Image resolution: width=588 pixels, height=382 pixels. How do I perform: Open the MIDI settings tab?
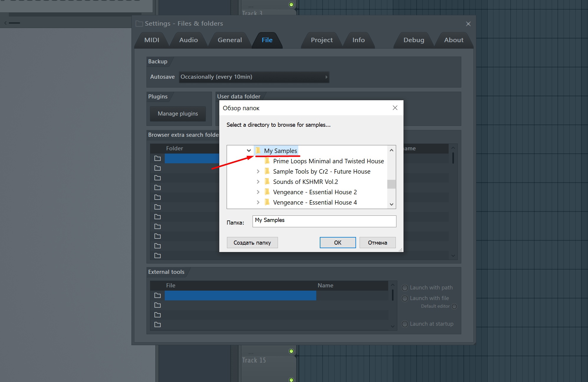152,40
